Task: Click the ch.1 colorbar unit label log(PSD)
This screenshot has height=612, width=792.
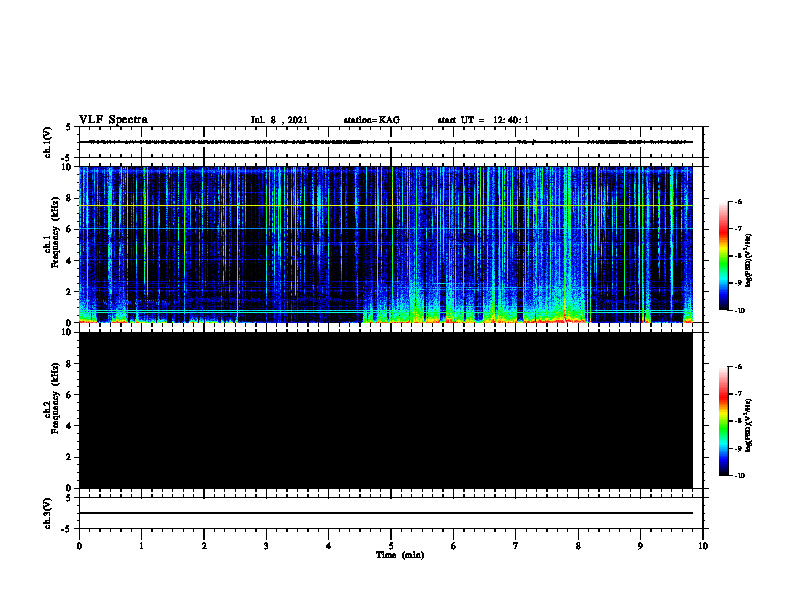Action: (x=748, y=260)
